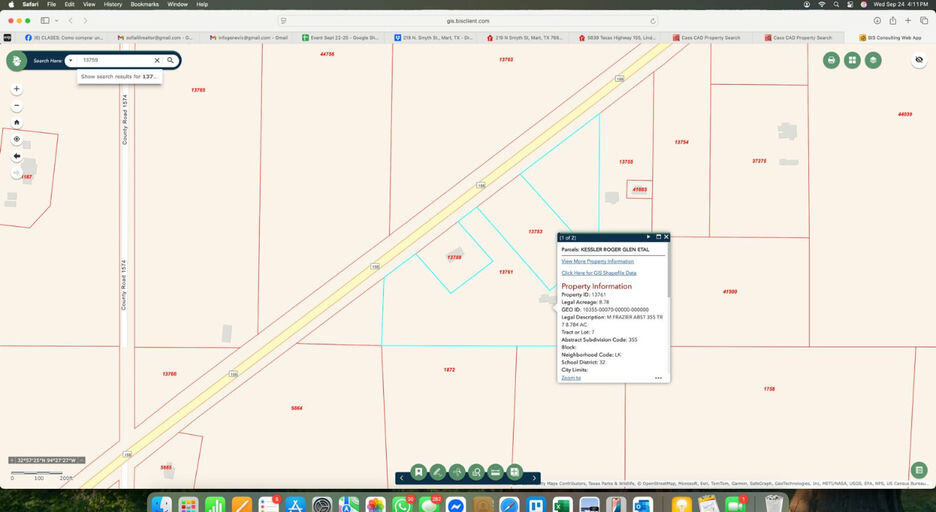
Task: Open the search source dropdown arrow
Action: [x=71, y=60]
